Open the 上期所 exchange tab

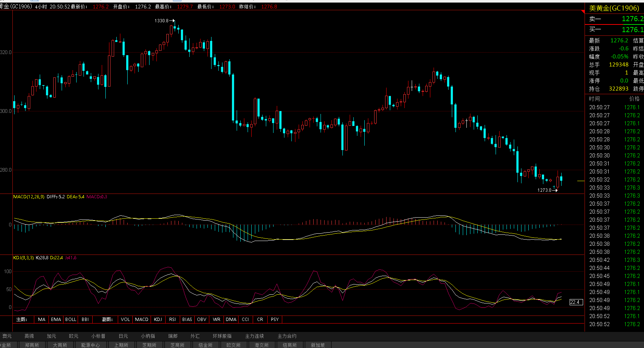pos(121,345)
